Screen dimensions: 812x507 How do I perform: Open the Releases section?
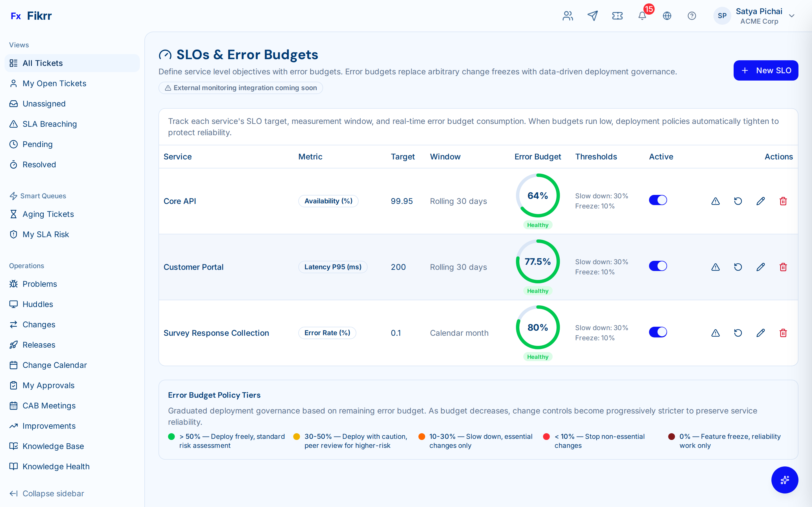pyautogui.click(x=39, y=345)
